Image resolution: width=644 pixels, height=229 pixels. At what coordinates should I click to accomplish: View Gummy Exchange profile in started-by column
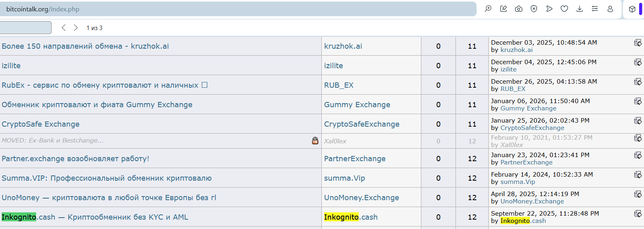click(357, 104)
